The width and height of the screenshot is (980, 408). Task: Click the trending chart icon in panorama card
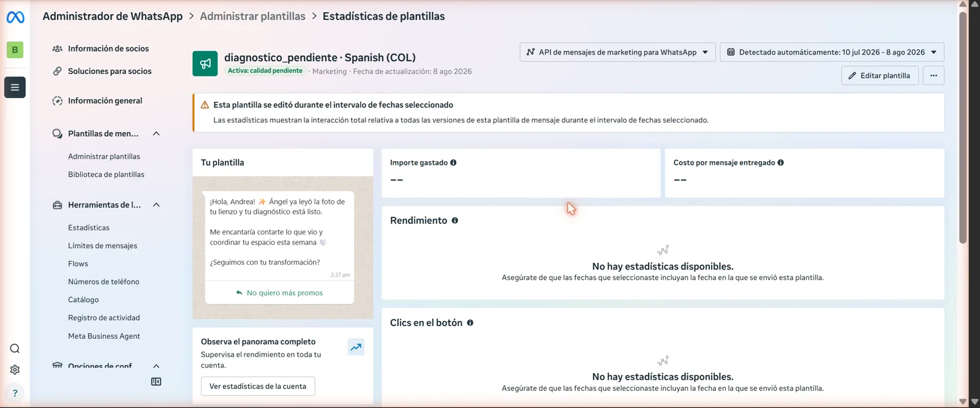coord(356,347)
